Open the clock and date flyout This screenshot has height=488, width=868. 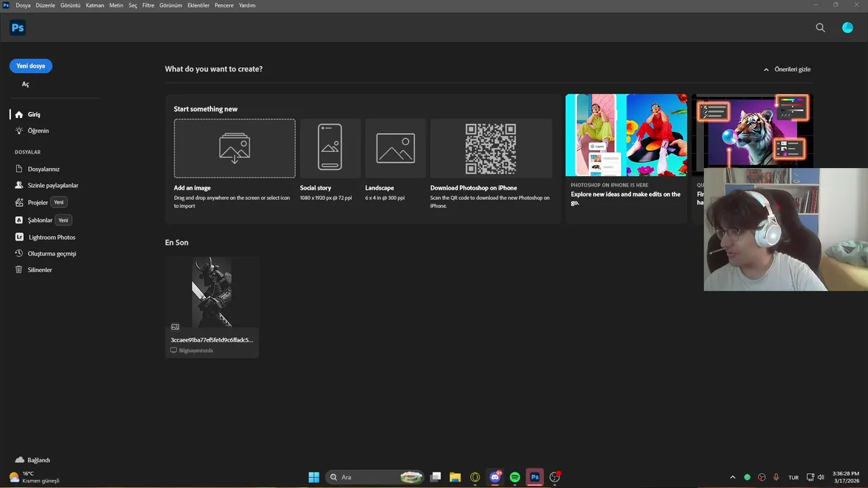pyautogui.click(x=846, y=477)
